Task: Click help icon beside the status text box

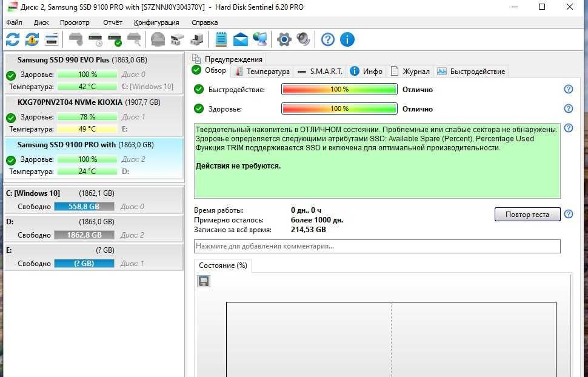Action: tap(569, 128)
